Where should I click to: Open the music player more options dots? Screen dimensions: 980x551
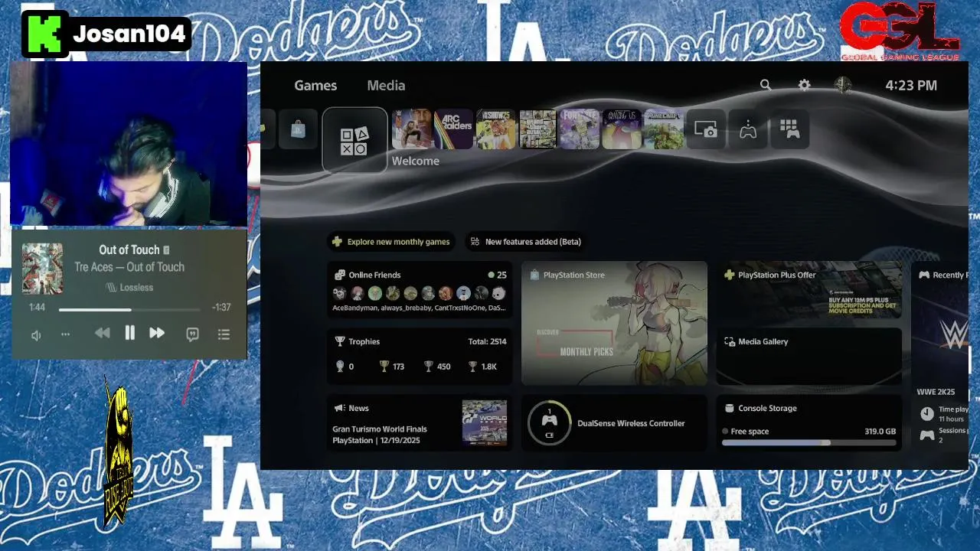(x=65, y=334)
